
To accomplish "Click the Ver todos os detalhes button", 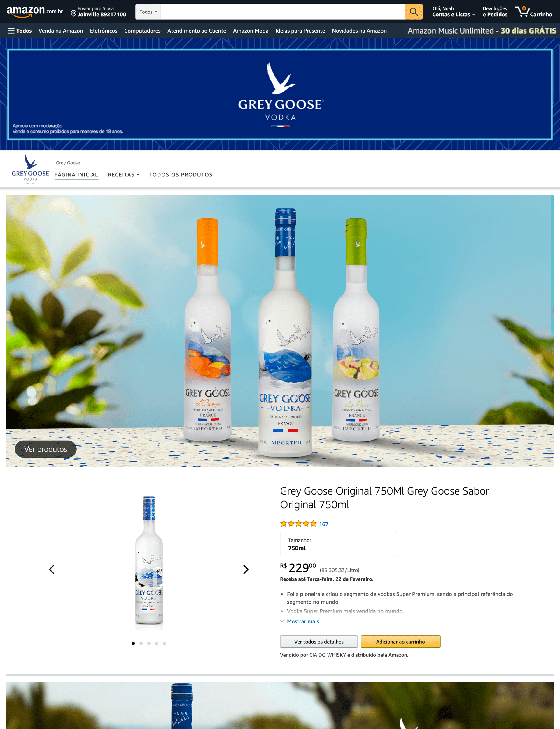I will pyautogui.click(x=319, y=641).
